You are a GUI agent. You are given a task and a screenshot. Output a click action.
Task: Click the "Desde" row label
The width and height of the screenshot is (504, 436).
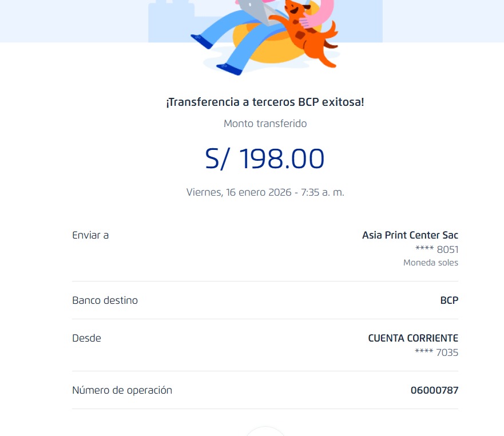[86, 338]
